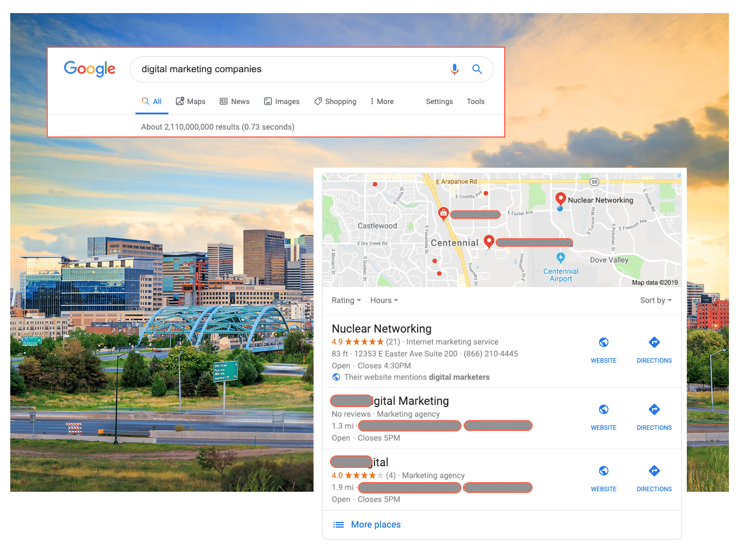This screenshot has width=742, height=560.
Task: Click the list icon beside More places
Action: coord(338,525)
